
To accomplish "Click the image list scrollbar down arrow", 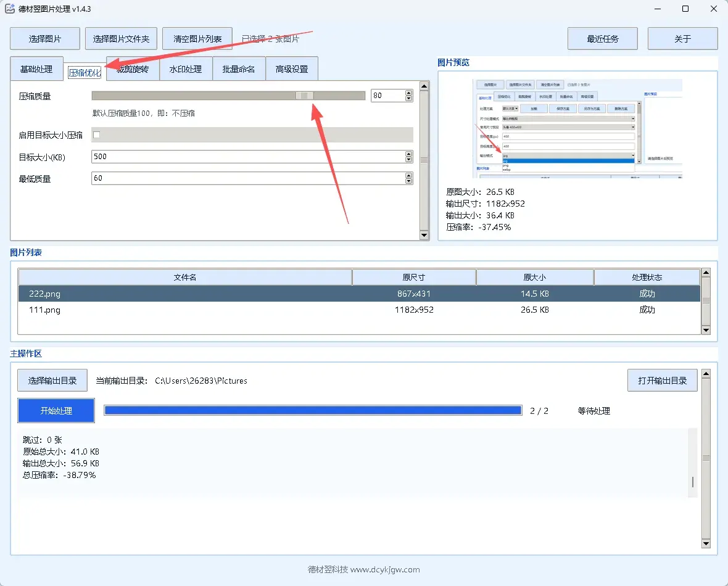I will coord(706,330).
